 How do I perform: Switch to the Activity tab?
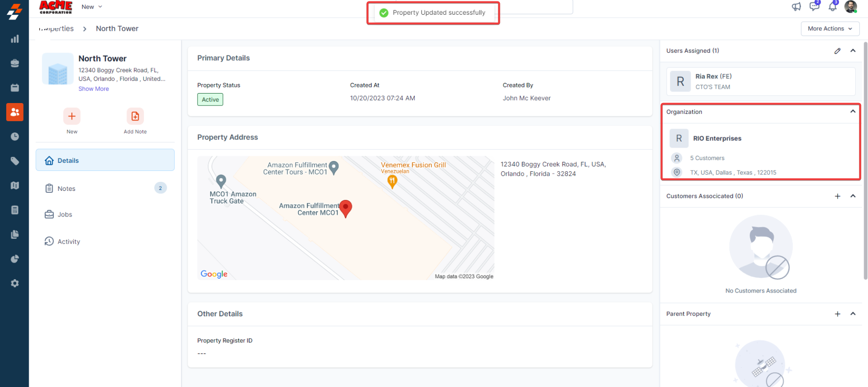click(68, 242)
